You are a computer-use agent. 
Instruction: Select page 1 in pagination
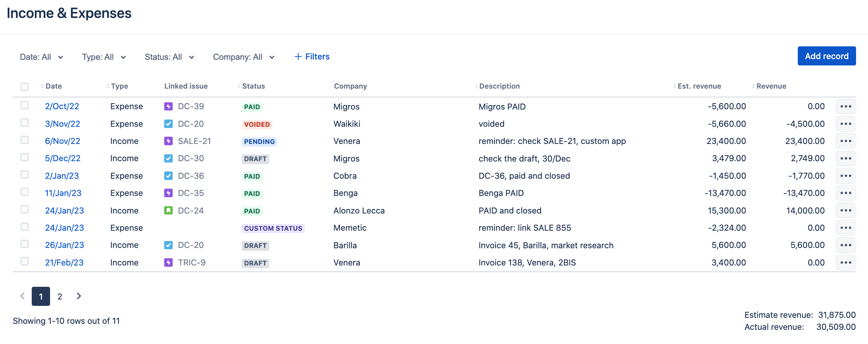41,297
